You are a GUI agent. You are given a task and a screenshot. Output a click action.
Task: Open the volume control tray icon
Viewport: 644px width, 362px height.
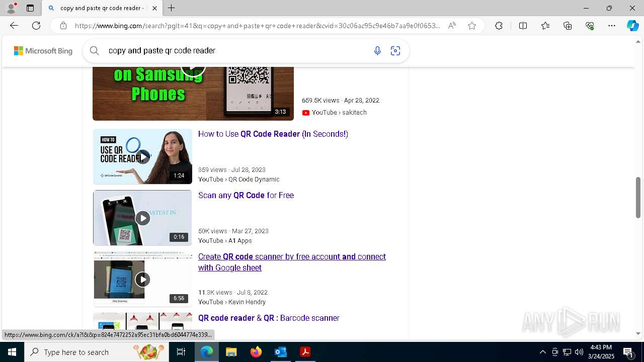[x=579, y=352]
